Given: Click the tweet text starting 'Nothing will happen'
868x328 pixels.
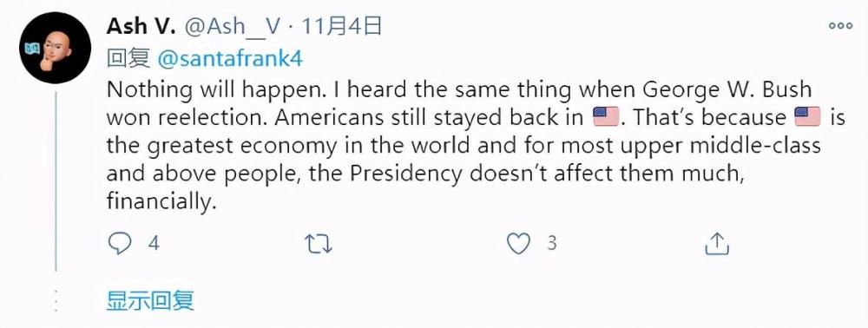Looking at the screenshot, I should click(x=476, y=146).
